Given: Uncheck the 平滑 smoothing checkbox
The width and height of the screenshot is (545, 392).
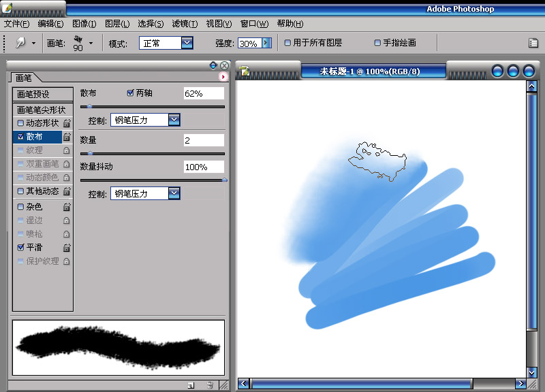Looking at the screenshot, I should point(20,247).
